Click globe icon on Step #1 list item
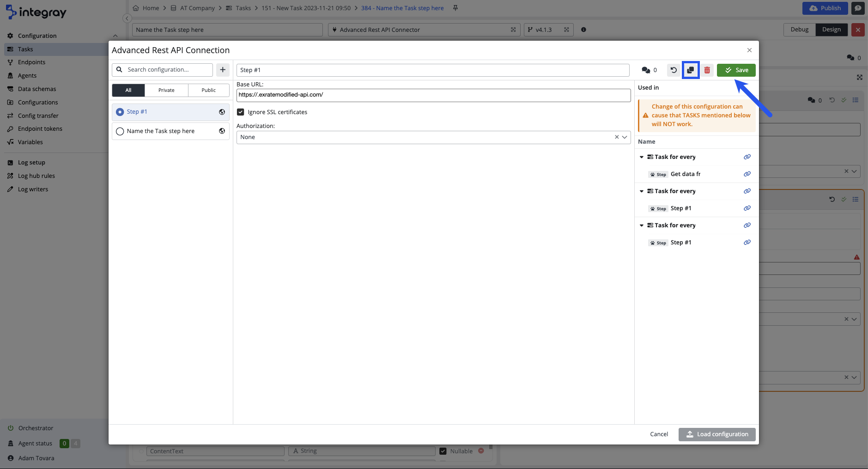This screenshot has width=868, height=469. point(222,112)
